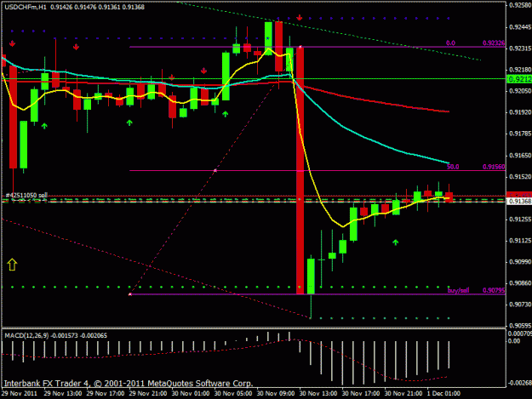Click price axis value 0.92580
The width and height of the screenshot is (532, 399).
[520, 5]
